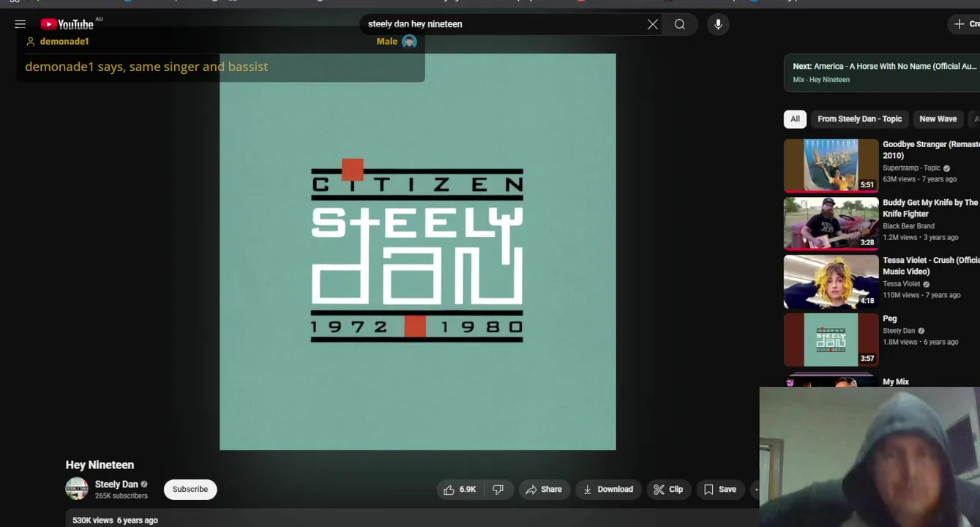Click the '265K subscribers' count text
The image size is (980, 527).
pos(121,496)
